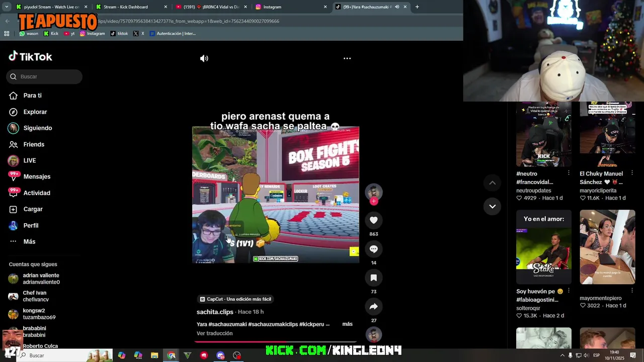Open the 'Yo en el amor' Stake video thumbnail
The width and height of the screenshot is (644, 362).
coord(543,247)
